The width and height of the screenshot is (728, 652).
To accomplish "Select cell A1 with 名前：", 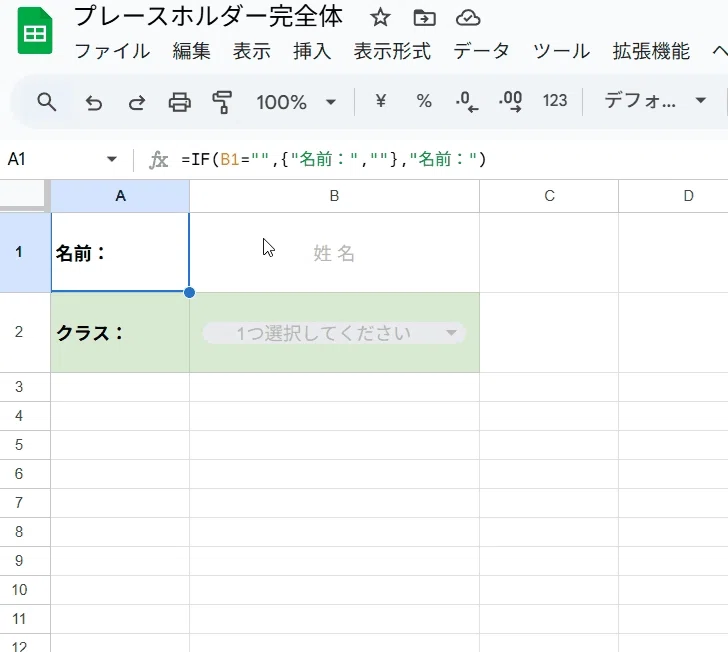I will coord(120,252).
